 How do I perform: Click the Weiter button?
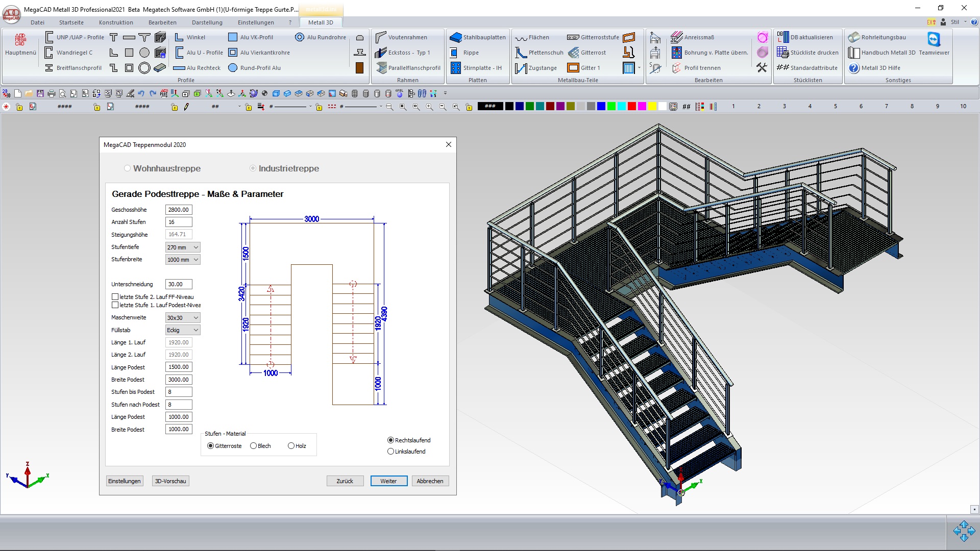coord(388,481)
